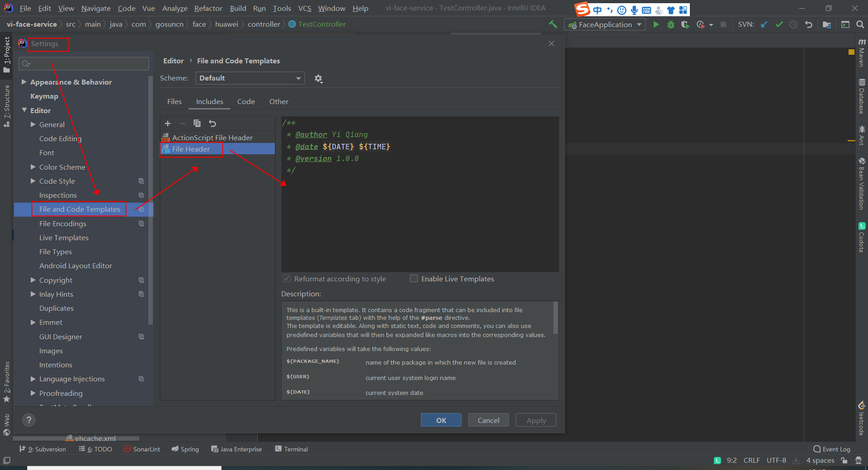Click the Project Structure icon in toolbar
The image size is (868, 470).
[x=827, y=24]
